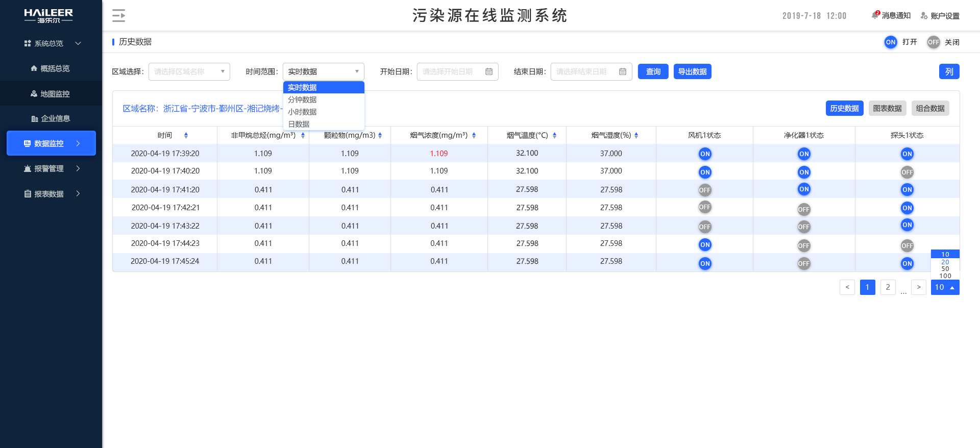
Task: Click the 列 column settings button
Action: click(x=949, y=71)
